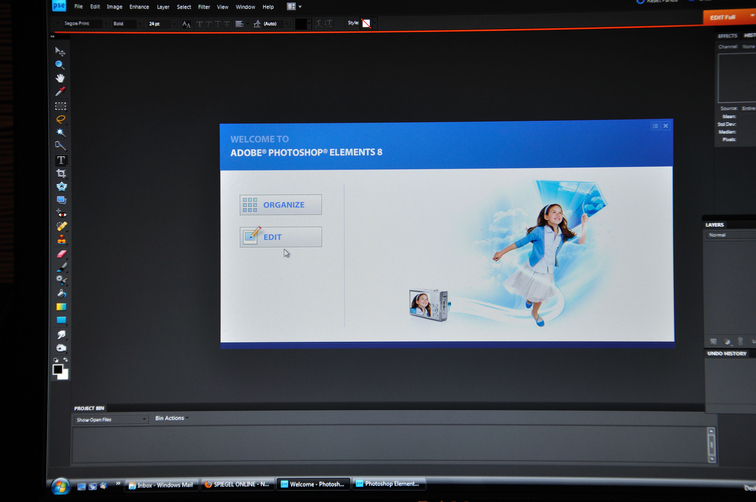This screenshot has height=502, width=756.
Task: Select the Eyedropper tool
Action: pyautogui.click(x=60, y=92)
